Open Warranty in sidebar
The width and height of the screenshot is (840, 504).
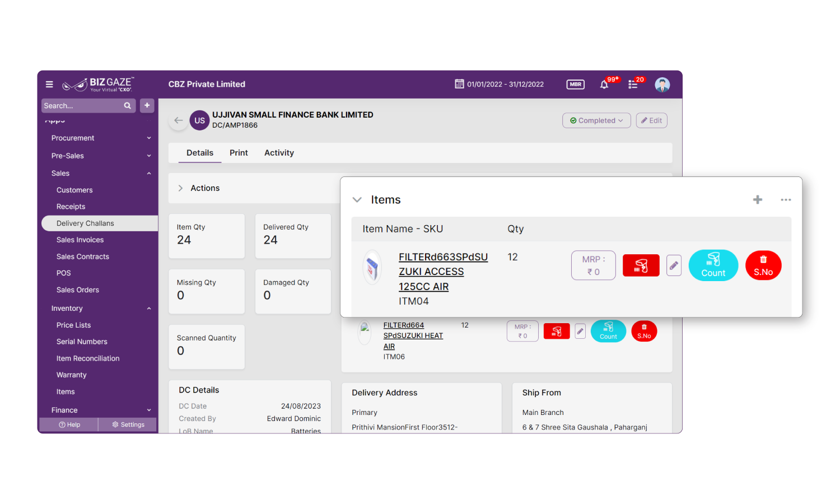point(72,375)
